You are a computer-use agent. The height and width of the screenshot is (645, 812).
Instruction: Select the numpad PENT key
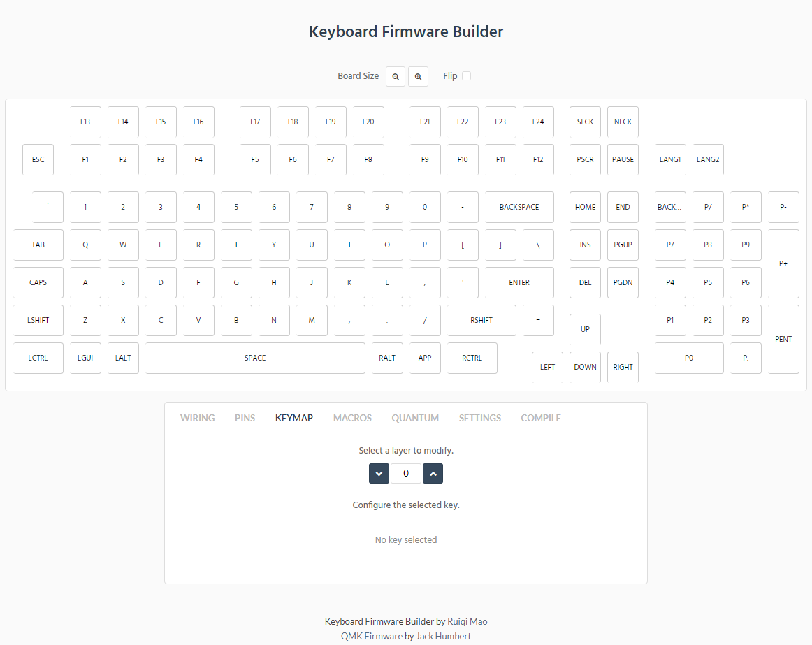pos(783,339)
